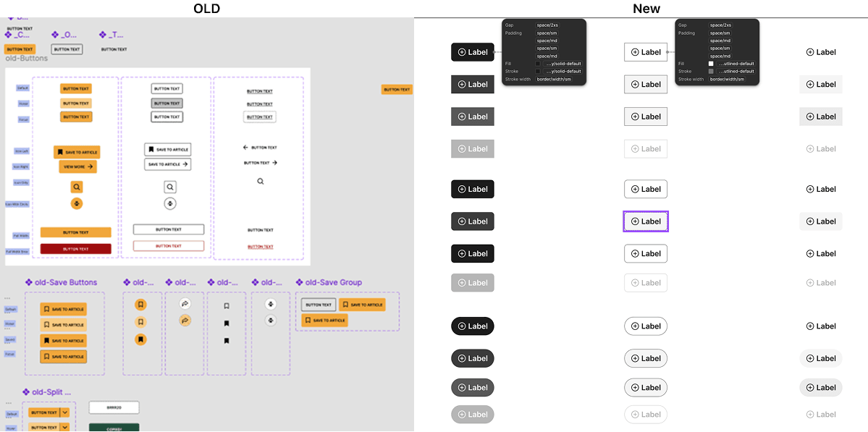Click the dark red full-width BUTTON TEXT button

(x=76, y=249)
